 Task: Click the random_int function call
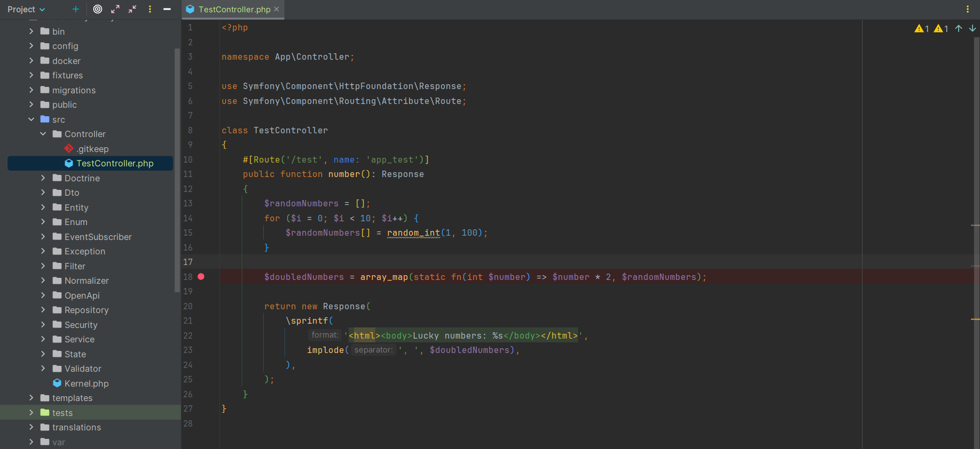coord(414,233)
